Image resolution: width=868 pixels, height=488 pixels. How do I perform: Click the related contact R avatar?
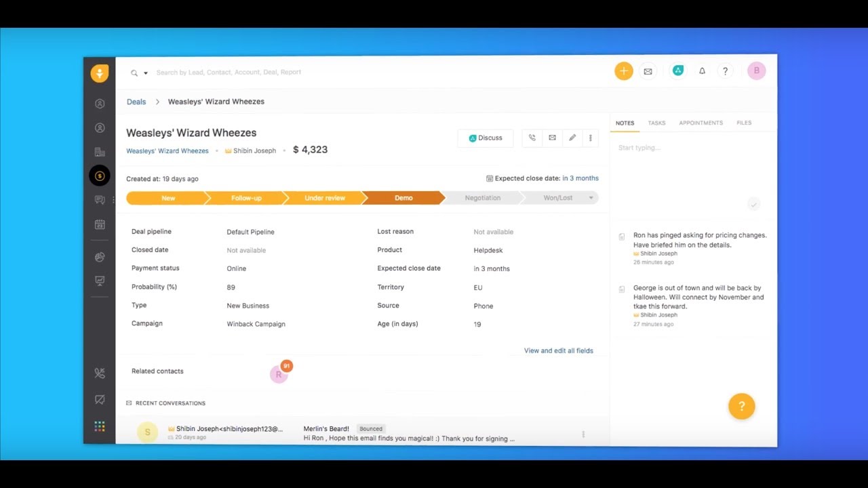(279, 374)
